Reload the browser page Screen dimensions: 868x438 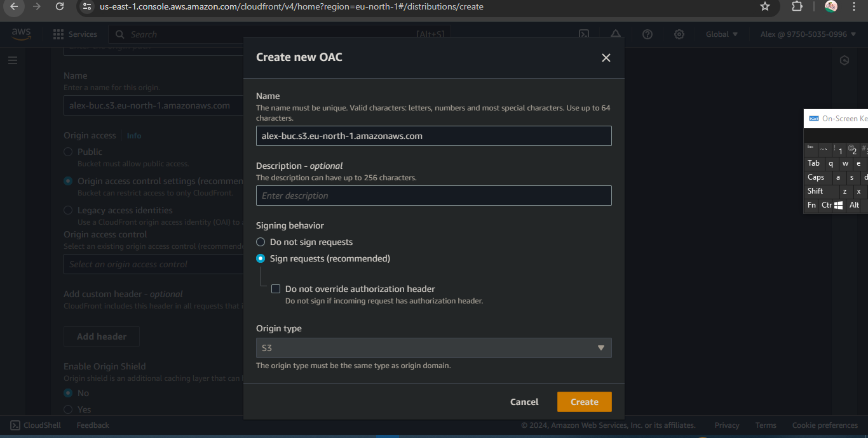coord(60,6)
